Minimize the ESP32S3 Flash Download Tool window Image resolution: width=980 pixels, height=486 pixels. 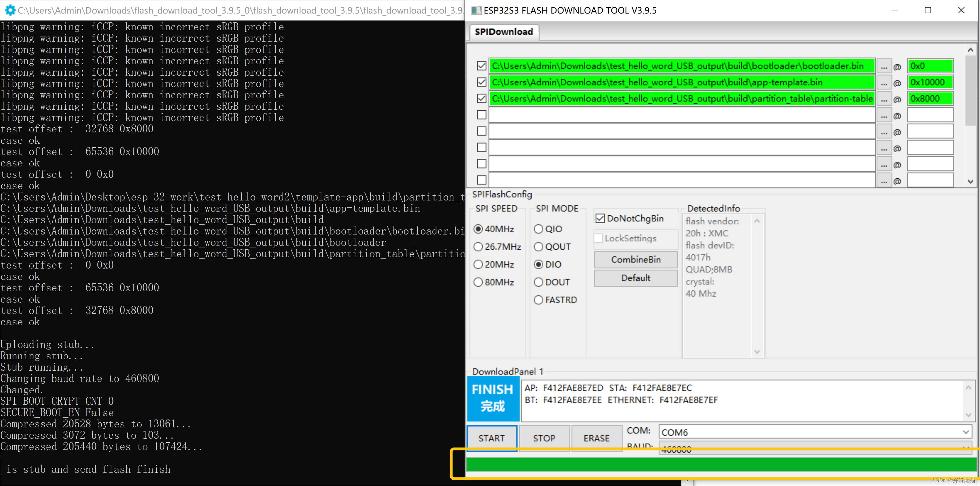(x=895, y=10)
